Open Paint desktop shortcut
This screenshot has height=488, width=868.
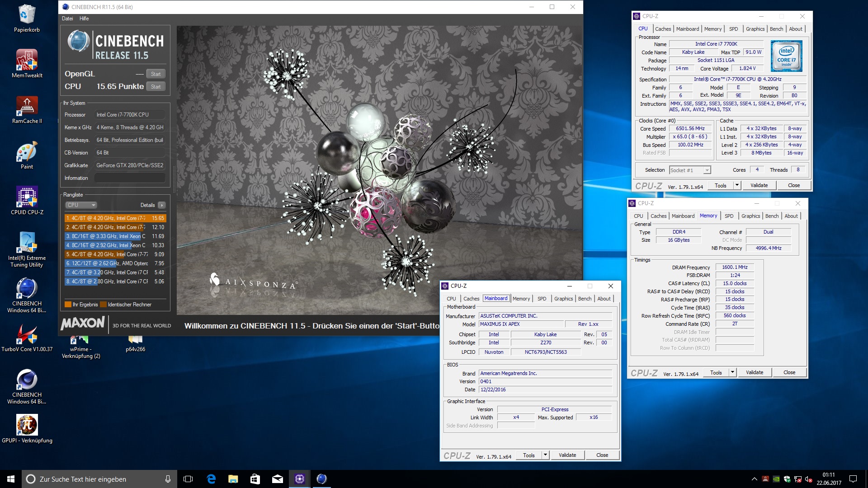tap(27, 156)
